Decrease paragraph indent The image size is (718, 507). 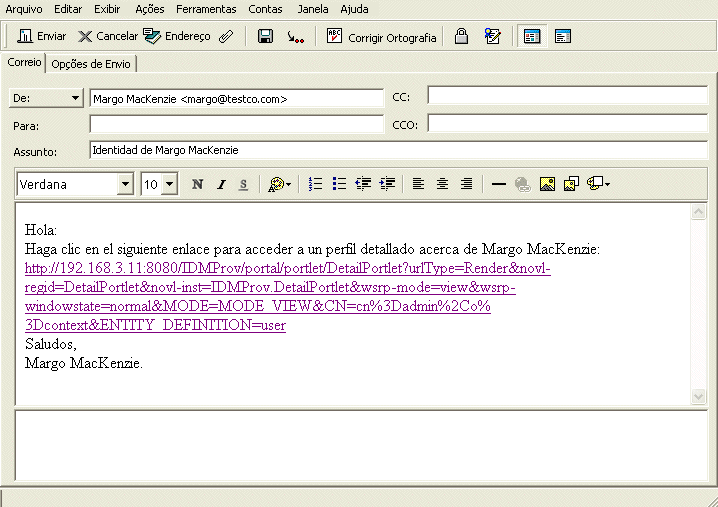point(363,184)
